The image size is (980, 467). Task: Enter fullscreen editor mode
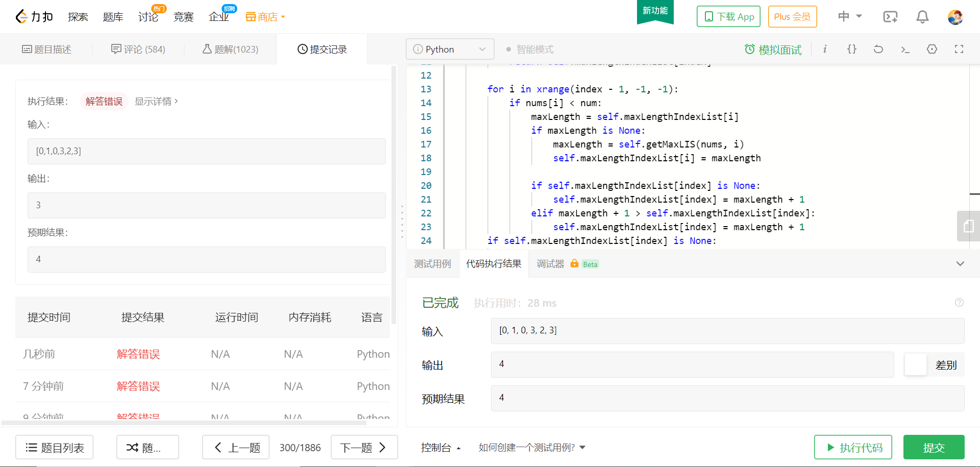point(959,49)
